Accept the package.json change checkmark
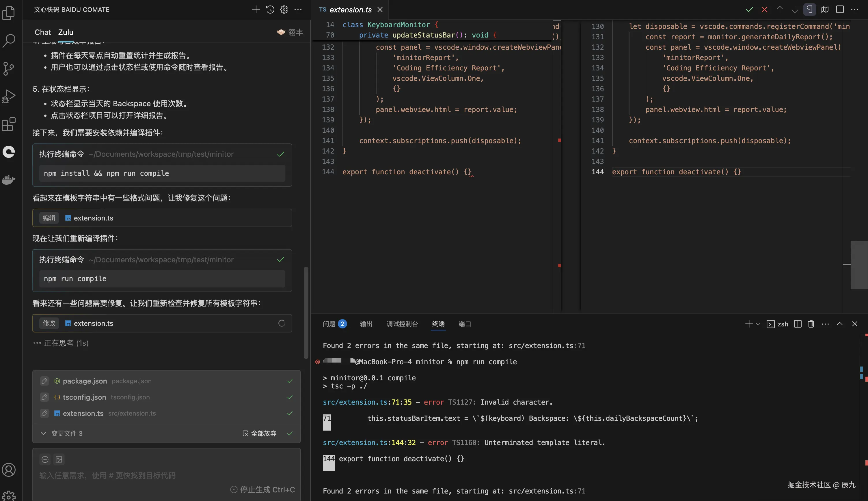The image size is (868, 501). [x=290, y=381]
